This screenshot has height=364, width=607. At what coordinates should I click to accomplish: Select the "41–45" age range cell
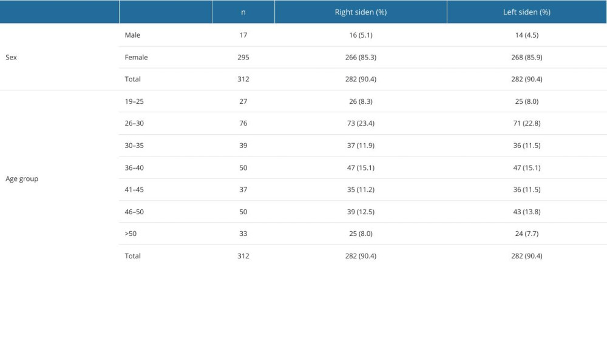tap(134, 189)
